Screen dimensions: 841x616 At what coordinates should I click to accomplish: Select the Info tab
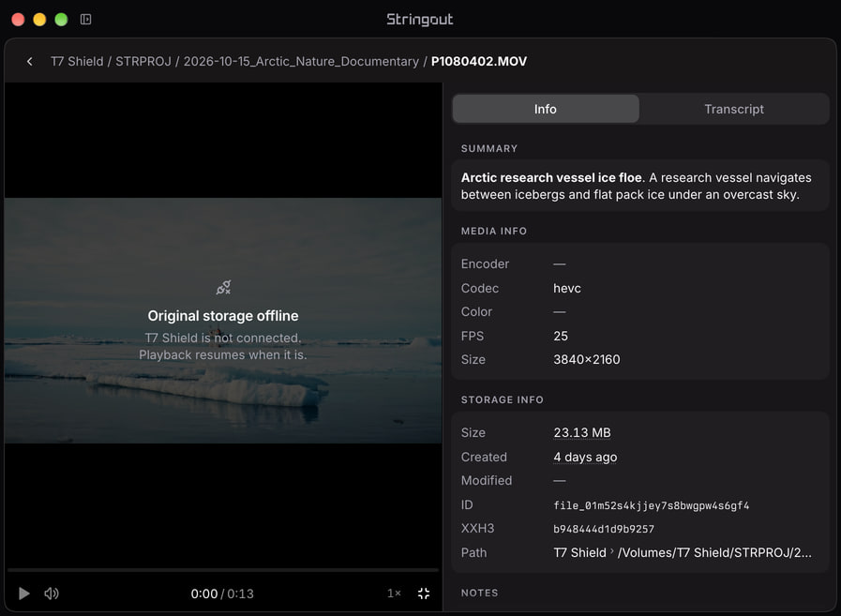(x=546, y=109)
